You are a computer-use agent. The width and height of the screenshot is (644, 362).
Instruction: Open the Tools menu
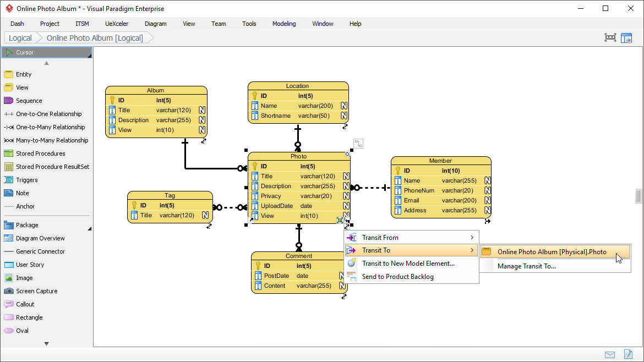pos(249,24)
